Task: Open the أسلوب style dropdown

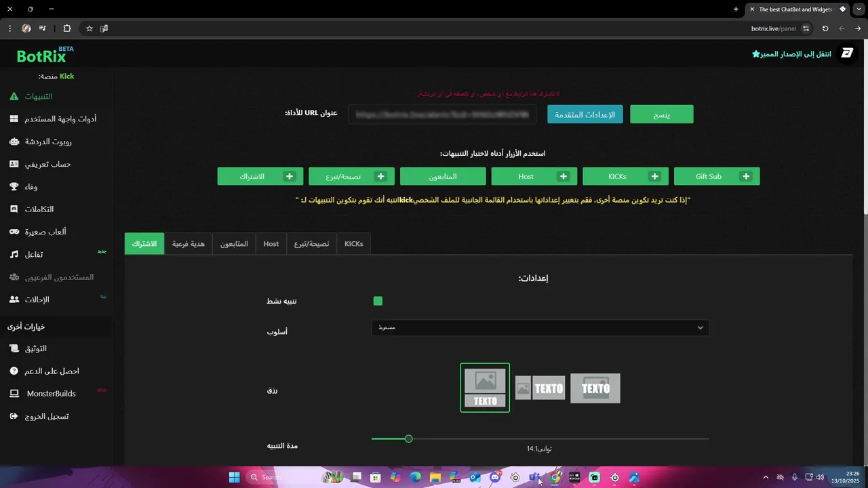Action: pyautogui.click(x=540, y=328)
